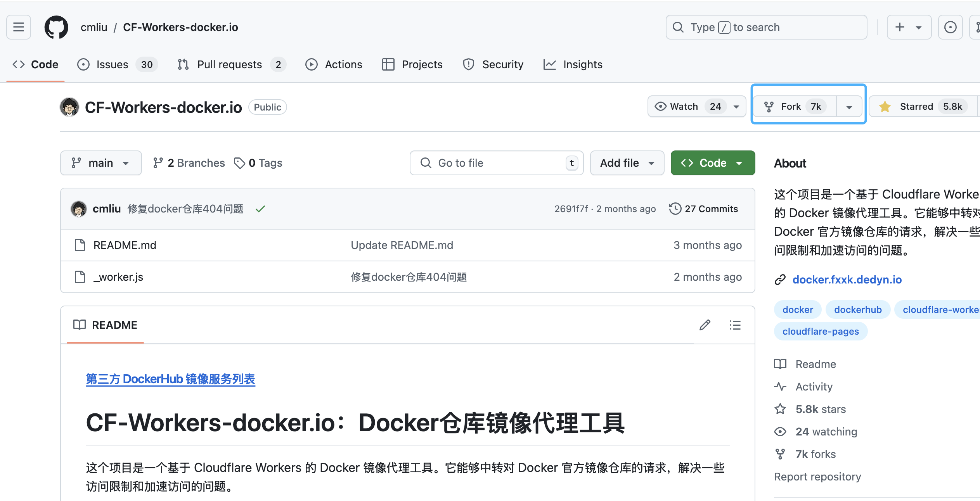Open the _worker.js file
Screen dimensions: 980x501
tap(118, 277)
